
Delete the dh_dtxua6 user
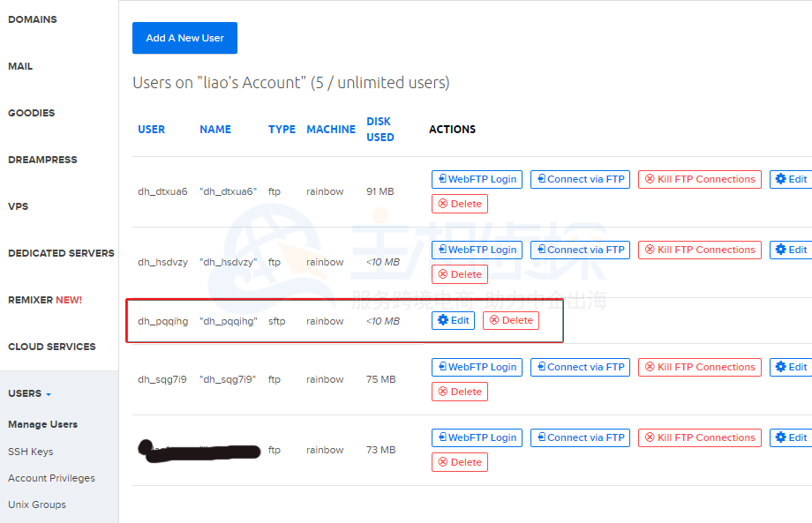(459, 204)
